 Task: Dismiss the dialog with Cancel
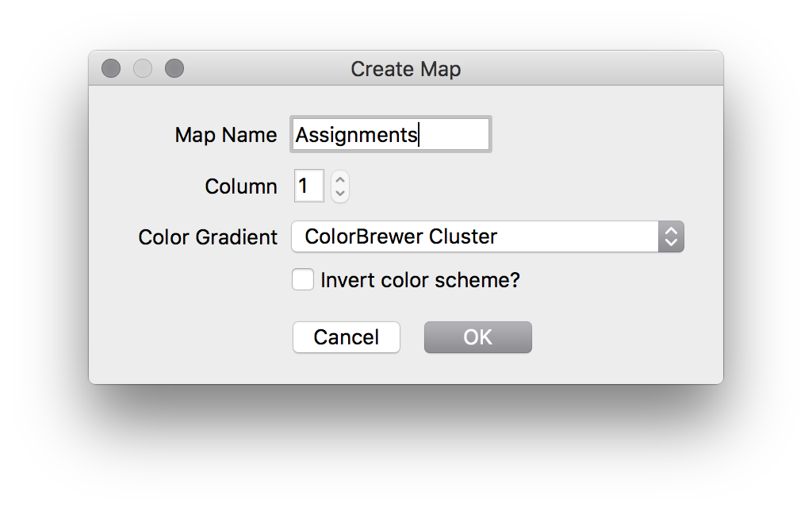[346, 336]
